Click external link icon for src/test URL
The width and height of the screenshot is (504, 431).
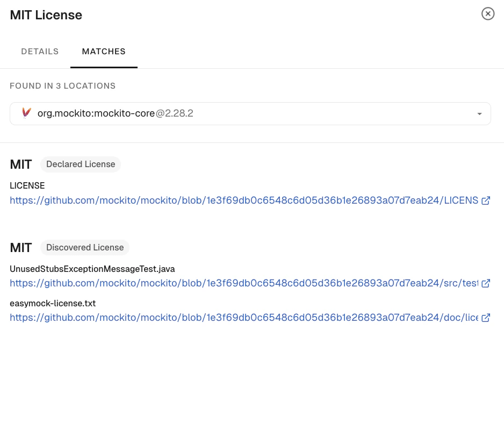click(486, 283)
